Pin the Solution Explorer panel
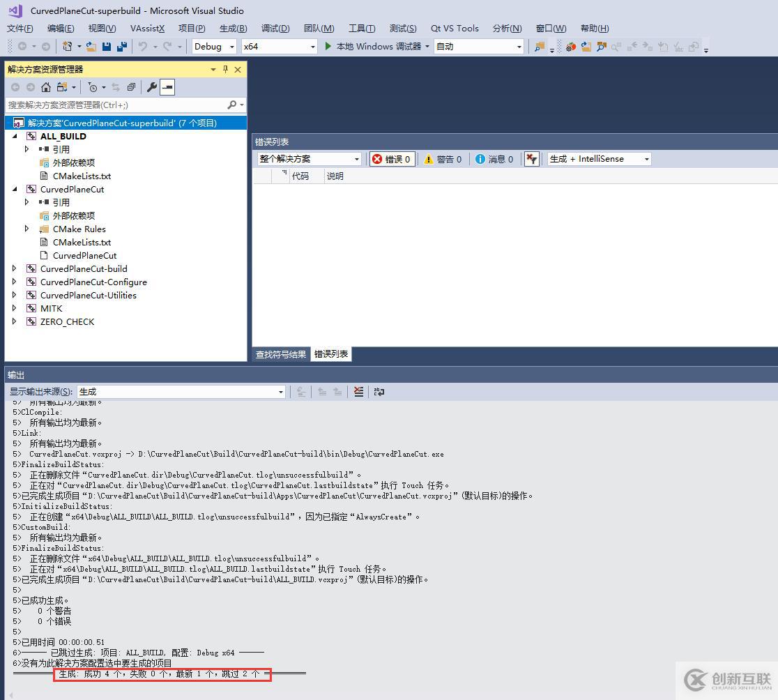Screen dimensions: 778x700 tap(225, 70)
